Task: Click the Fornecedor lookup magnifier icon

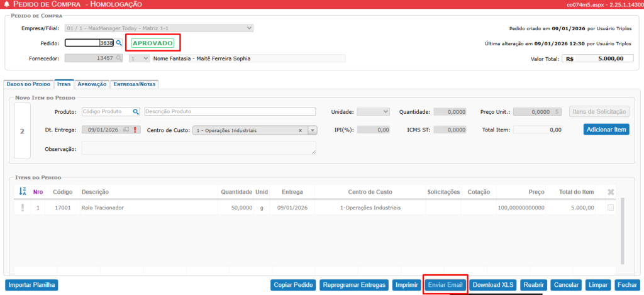Action: [118, 58]
